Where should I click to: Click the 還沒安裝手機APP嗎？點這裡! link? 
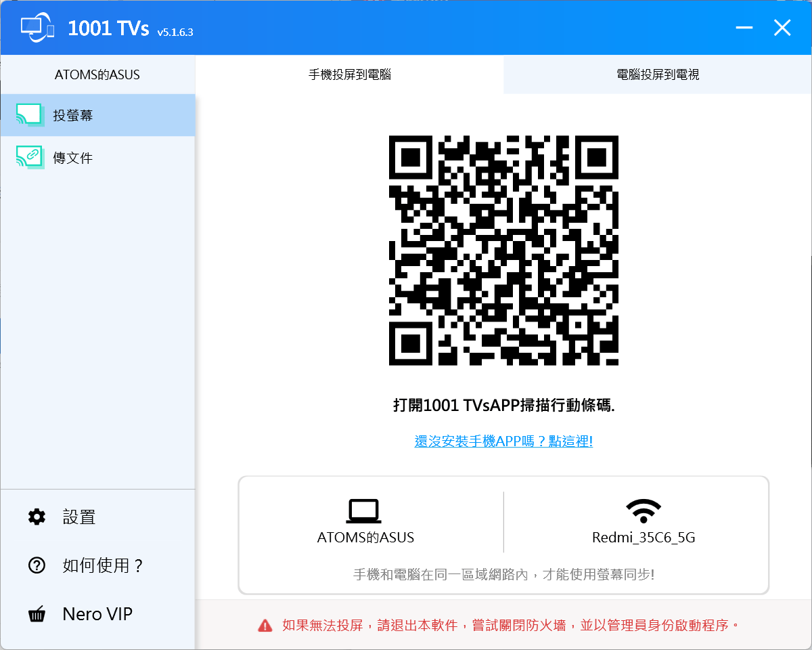[503, 441]
